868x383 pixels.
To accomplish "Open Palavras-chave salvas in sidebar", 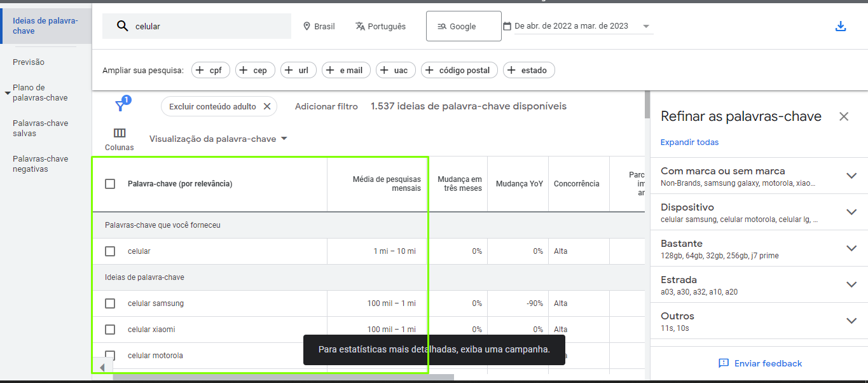I will 40,129.
